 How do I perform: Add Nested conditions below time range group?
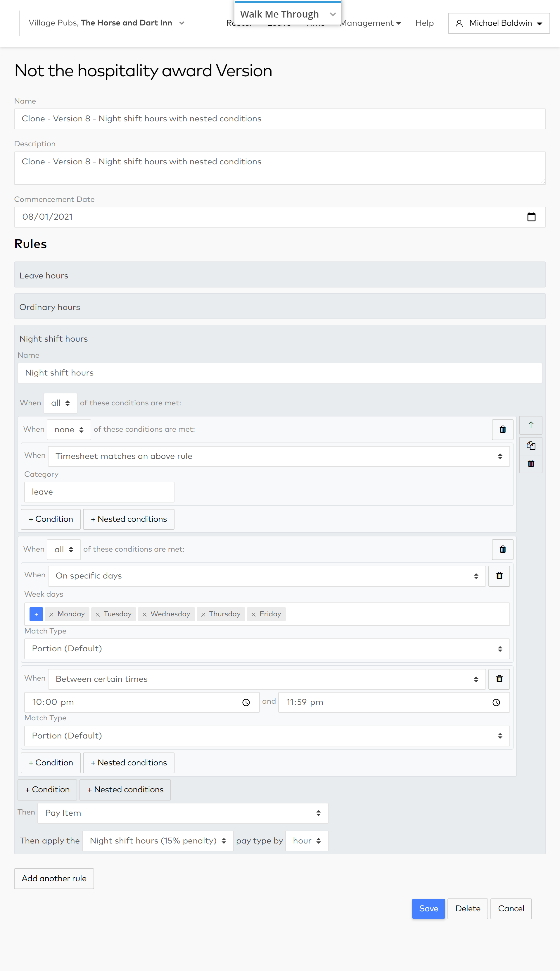click(129, 763)
